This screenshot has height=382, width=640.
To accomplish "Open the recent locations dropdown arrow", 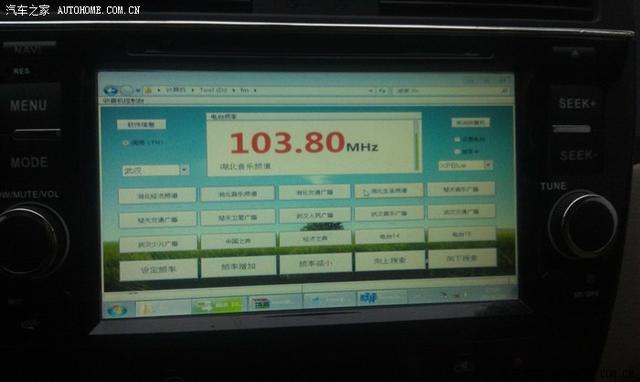I will (138, 90).
